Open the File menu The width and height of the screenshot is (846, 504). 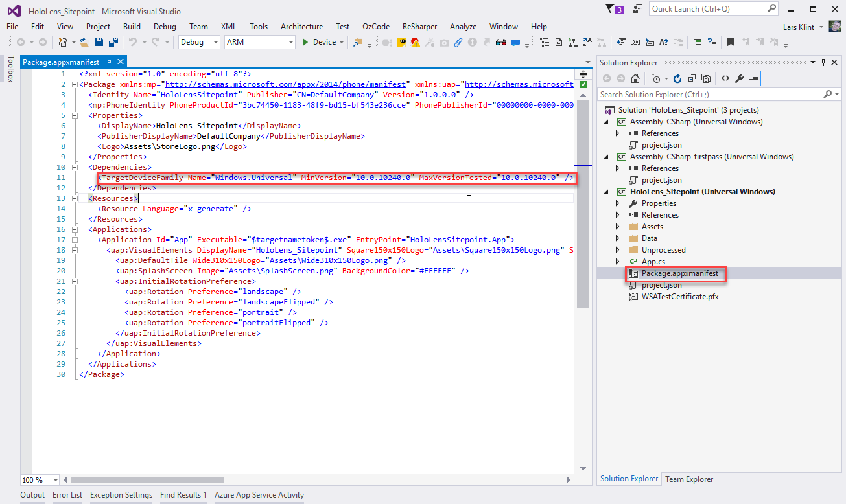click(12, 27)
